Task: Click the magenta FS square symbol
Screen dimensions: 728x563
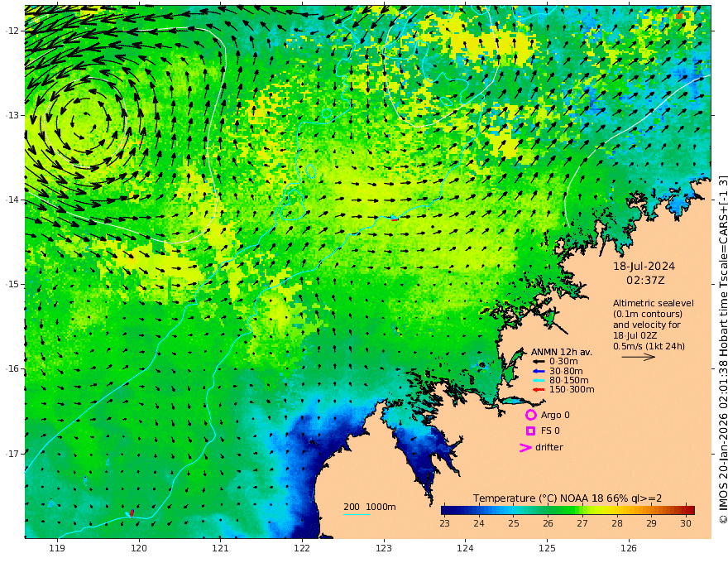Action: 530,431
